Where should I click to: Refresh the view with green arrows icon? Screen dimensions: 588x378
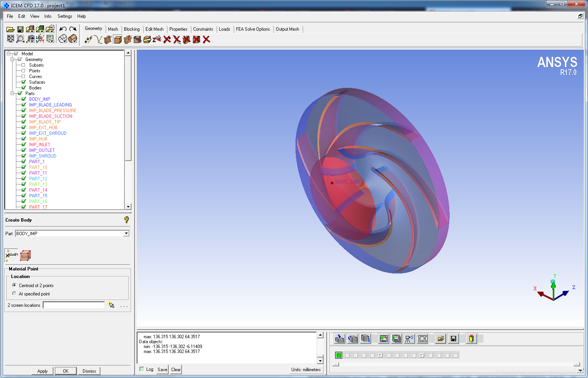click(x=50, y=39)
